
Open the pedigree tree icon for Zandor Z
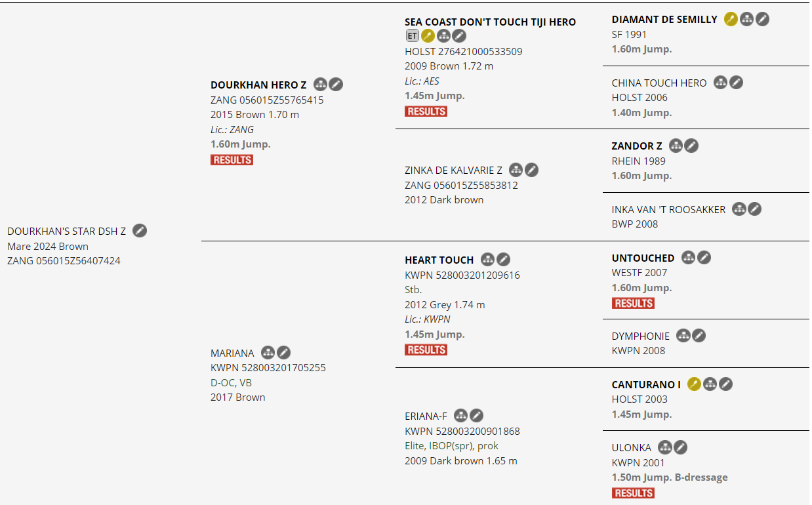pyautogui.click(x=676, y=146)
